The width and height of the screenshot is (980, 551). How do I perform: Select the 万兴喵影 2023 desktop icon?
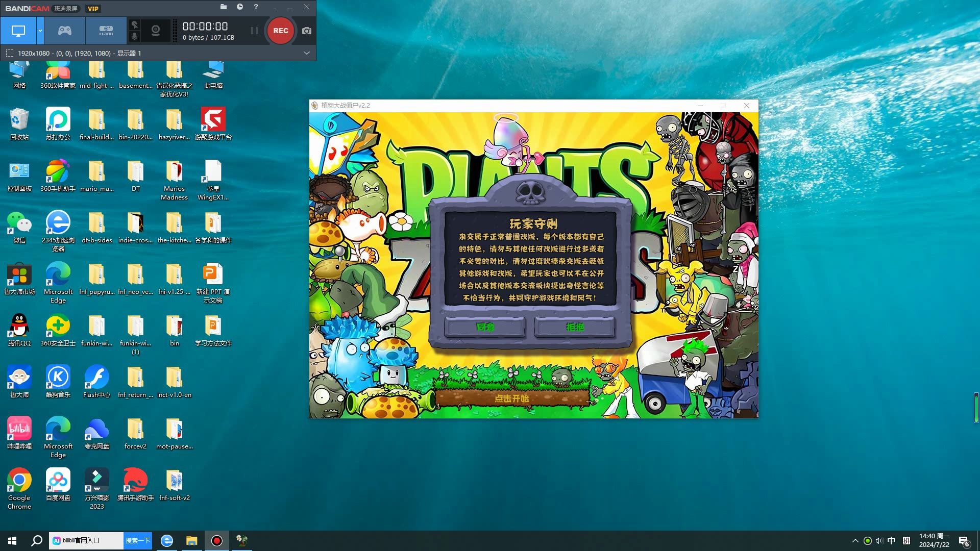97,489
